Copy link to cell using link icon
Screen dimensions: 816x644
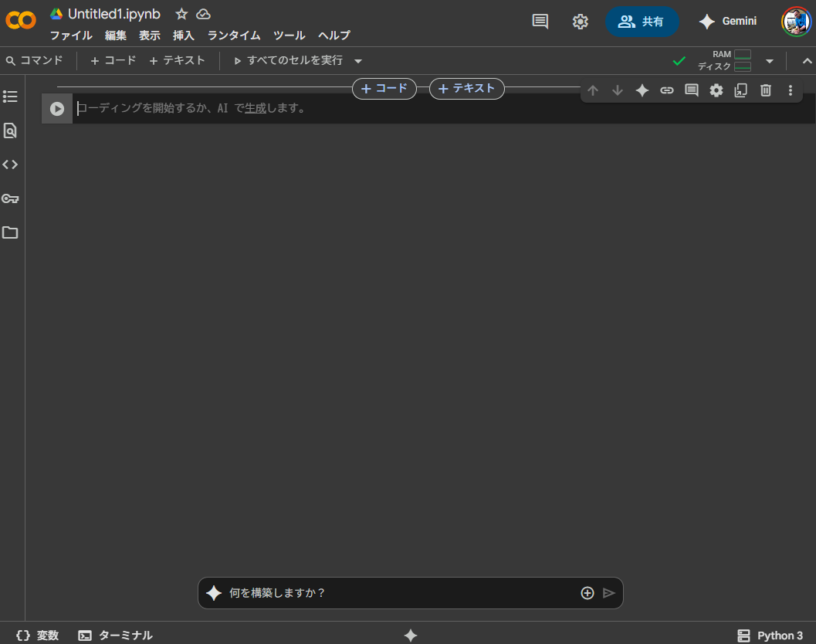click(x=667, y=90)
